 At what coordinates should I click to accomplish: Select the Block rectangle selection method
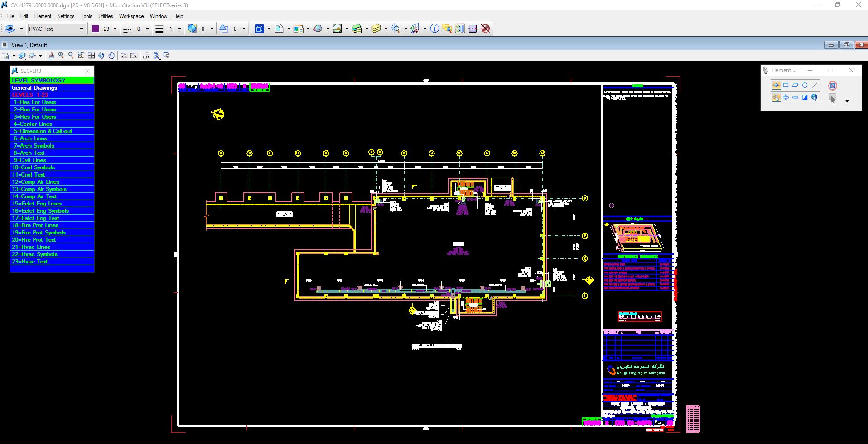point(786,85)
